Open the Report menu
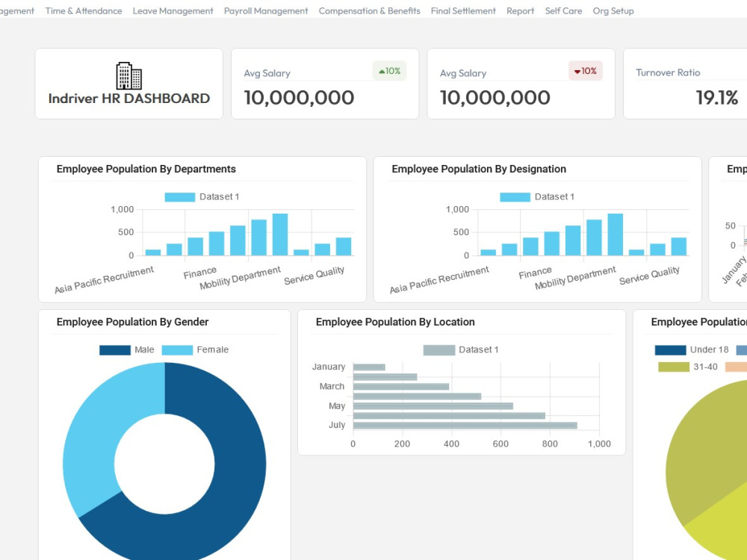The image size is (747, 560). tap(520, 11)
